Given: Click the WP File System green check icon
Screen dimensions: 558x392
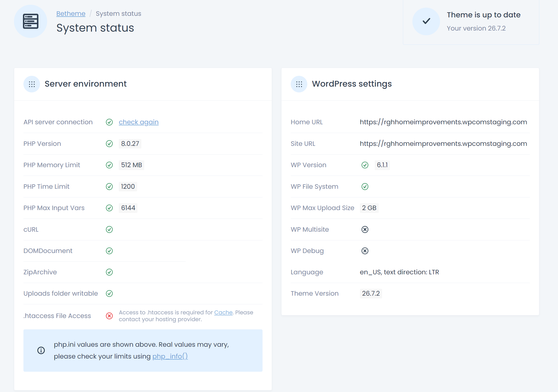Looking at the screenshot, I should 365,187.
